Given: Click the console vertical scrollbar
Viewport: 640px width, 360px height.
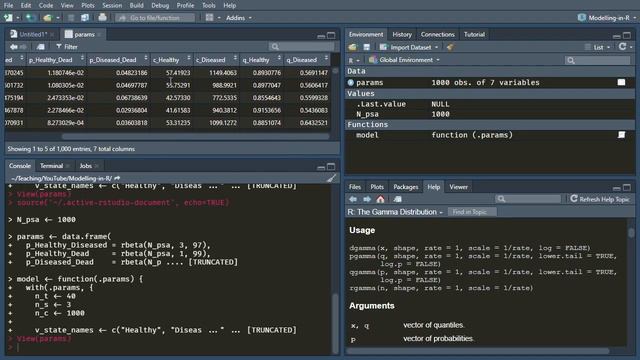Looking at the screenshot, I should (336, 323).
